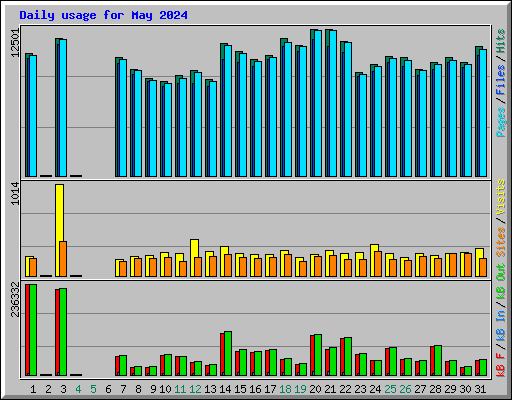Click green weekend day label 5

coord(93,389)
